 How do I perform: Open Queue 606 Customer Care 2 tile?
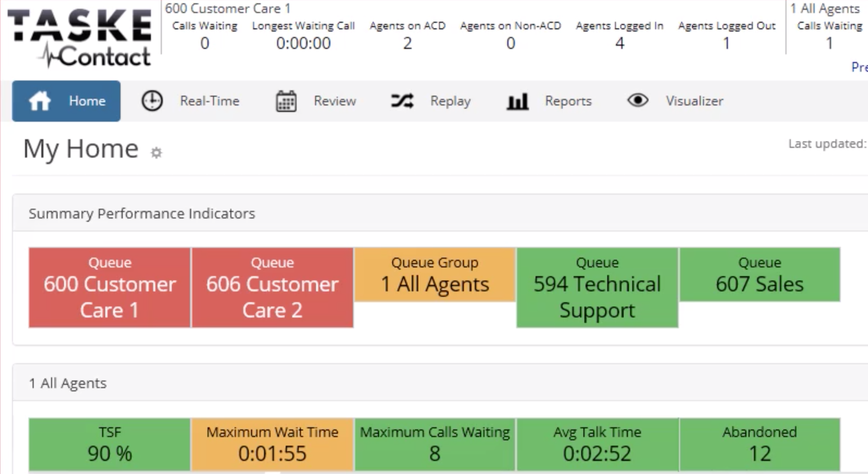(x=272, y=288)
